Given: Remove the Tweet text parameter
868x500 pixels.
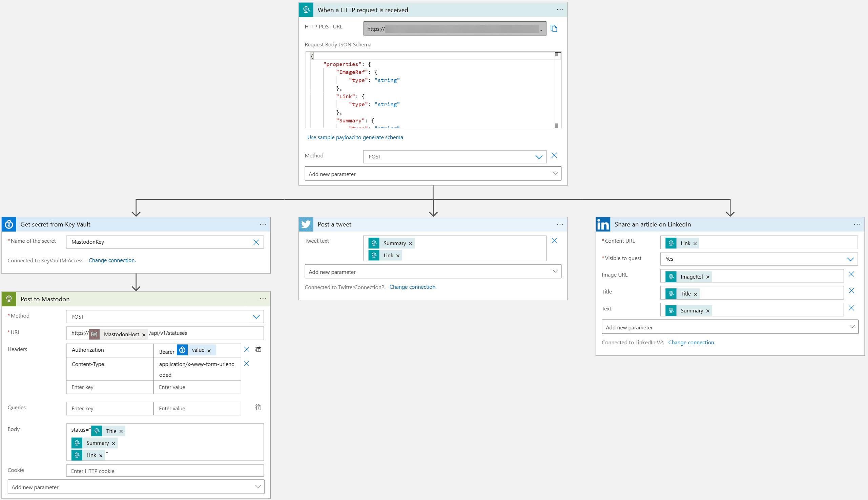Looking at the screenshot, I should pos(554,241).
